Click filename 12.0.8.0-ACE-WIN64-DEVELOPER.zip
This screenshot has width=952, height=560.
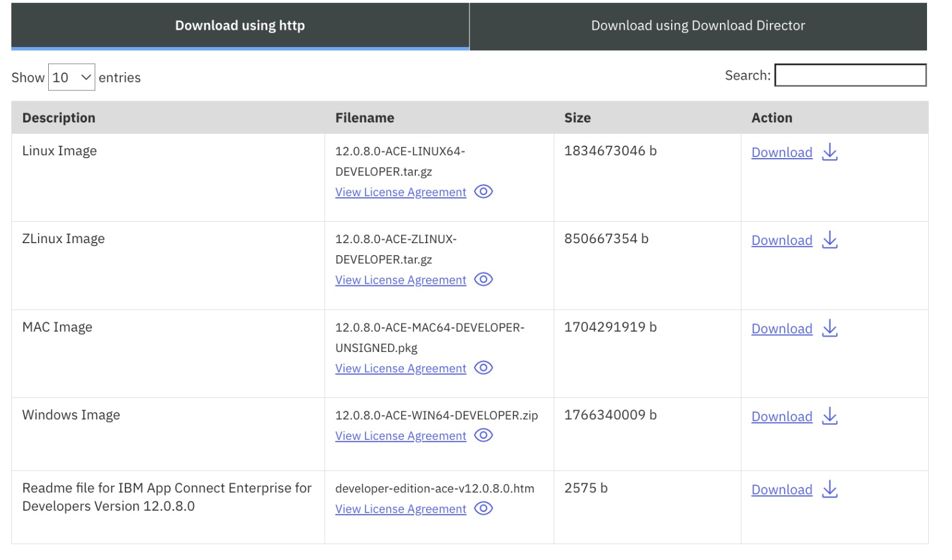click(x=436, y=416)
